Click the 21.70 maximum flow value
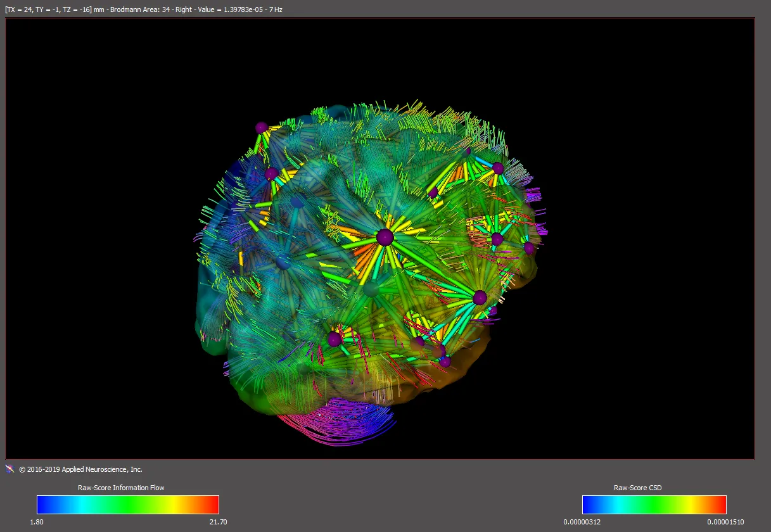 pyautogui.click(x=219, y=522)
